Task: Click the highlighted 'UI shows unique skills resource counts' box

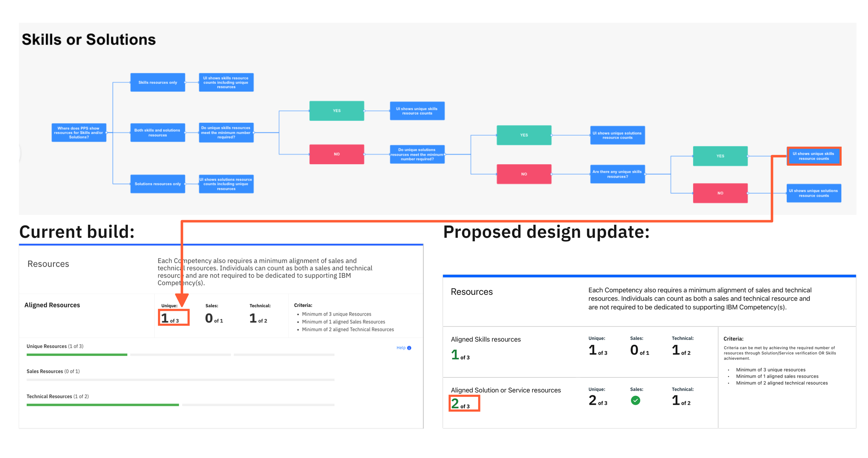Action: coord(813,156)
